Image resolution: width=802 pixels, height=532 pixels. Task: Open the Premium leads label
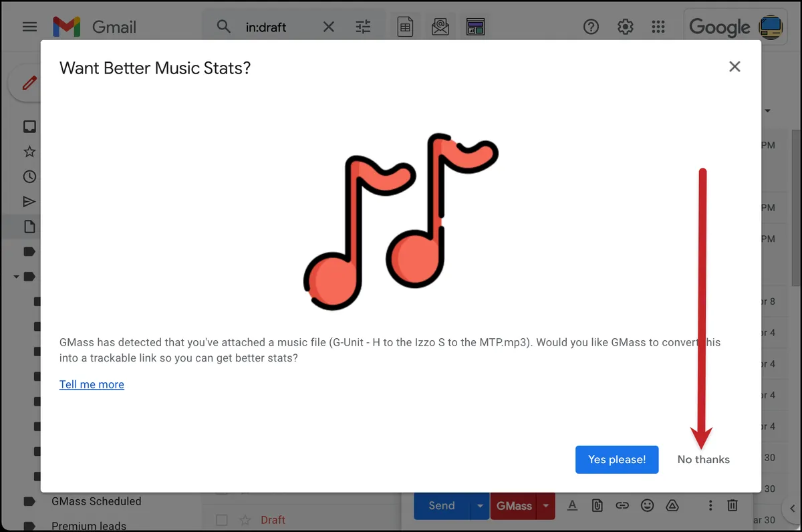(x=89, y=526)
